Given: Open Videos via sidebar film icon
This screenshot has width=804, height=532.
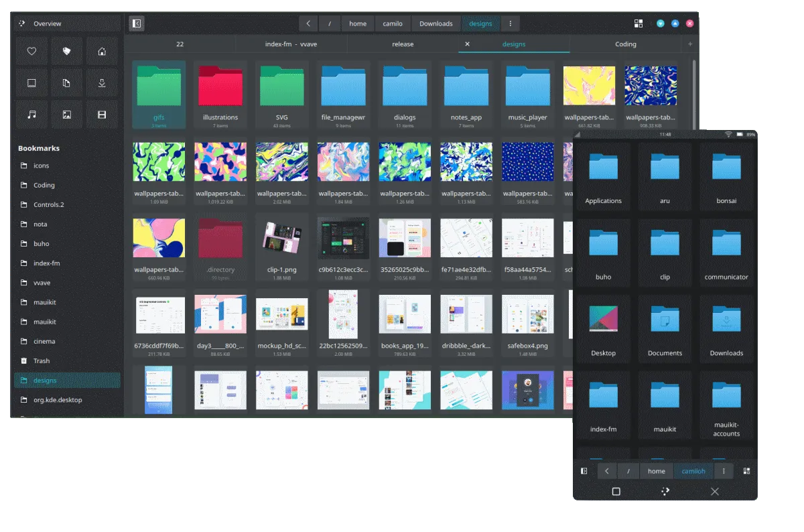Looking at the screenshot, I should [102, 115].
